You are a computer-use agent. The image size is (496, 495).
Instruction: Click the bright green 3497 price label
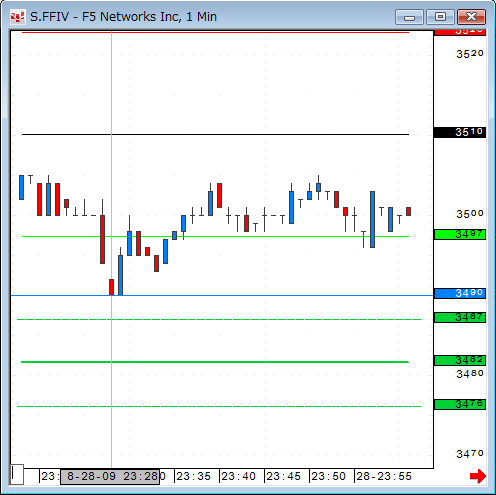pyautogui.click(x=460, y=234)
